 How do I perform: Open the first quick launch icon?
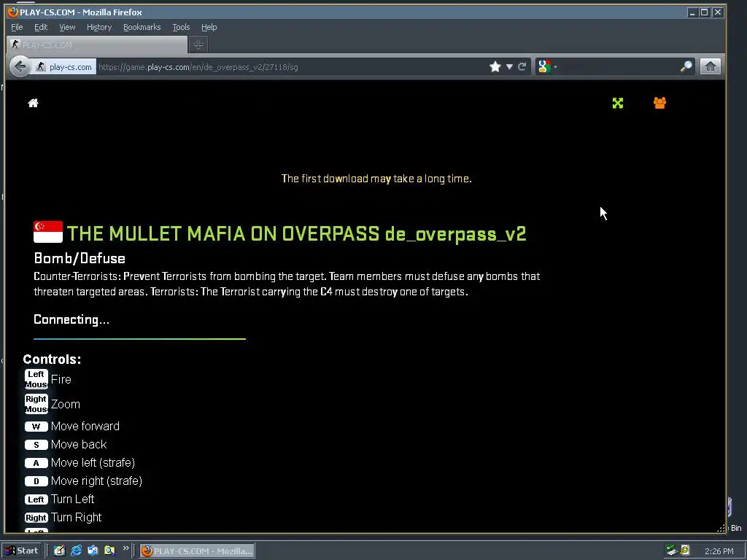pyautogui.click(x=59, y=551)
